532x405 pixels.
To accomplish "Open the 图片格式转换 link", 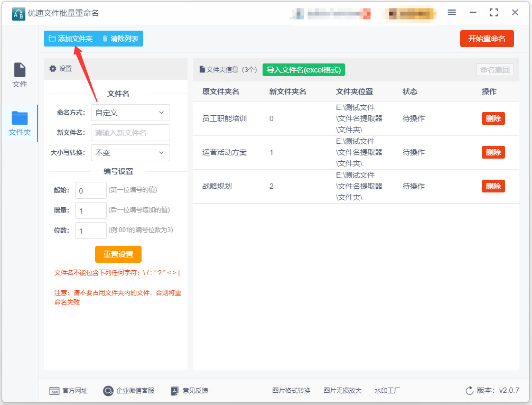I will (x=291, y=391).
